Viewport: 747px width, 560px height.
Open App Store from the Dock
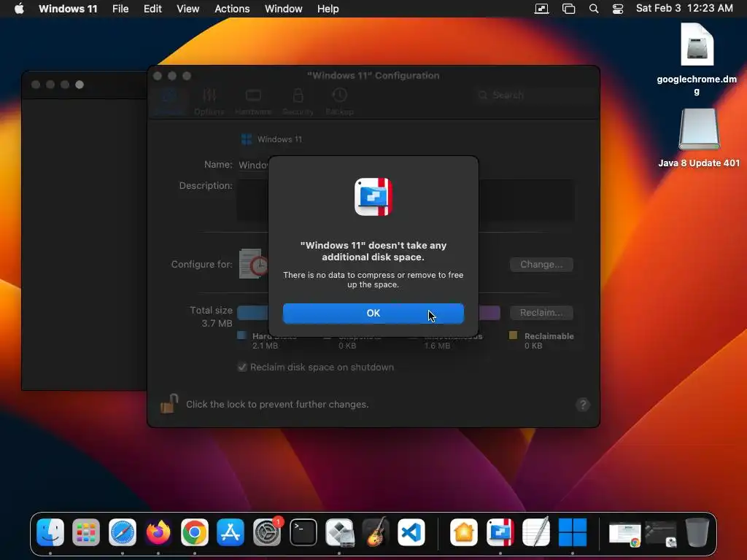click(231, 532)
